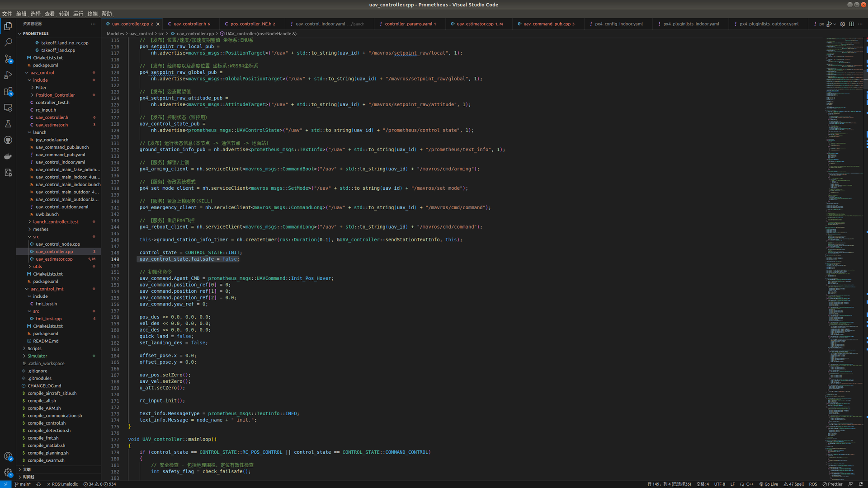Click line number 149 in gutter

pyautogui.click(x=115, y=259)
